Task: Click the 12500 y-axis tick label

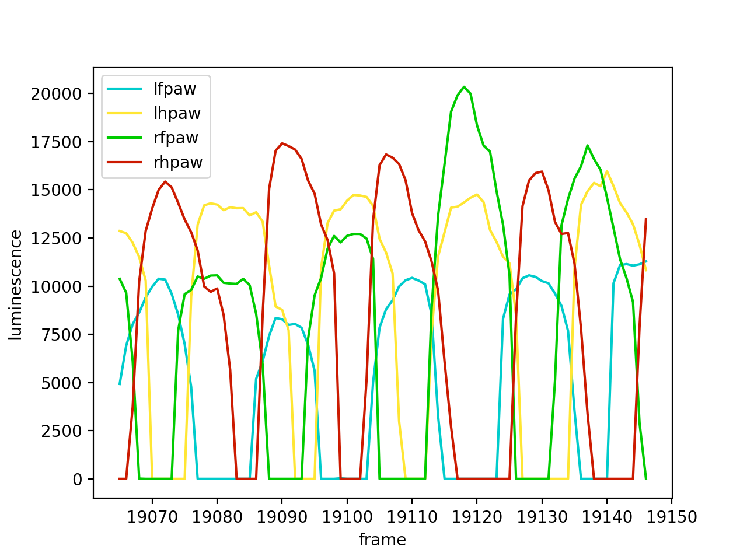Action: tap(57, 238)
